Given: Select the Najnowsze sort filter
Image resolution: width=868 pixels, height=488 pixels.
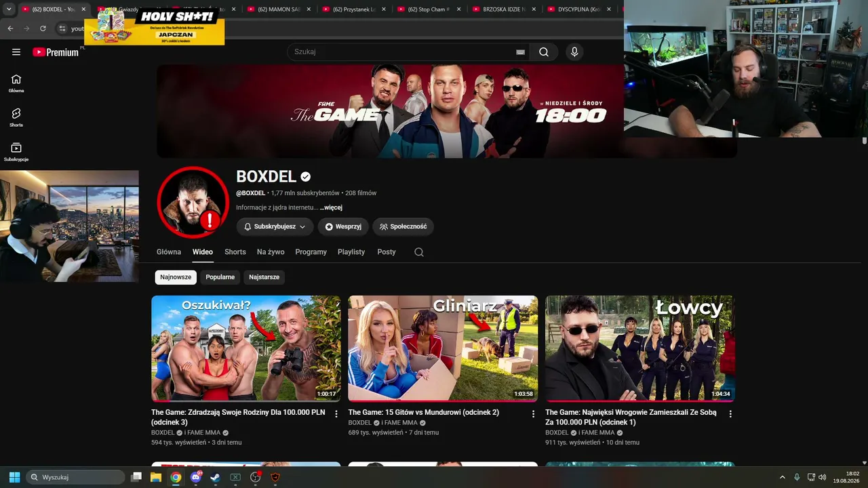Looking at the screenshot, I should (x=176, y=277).
